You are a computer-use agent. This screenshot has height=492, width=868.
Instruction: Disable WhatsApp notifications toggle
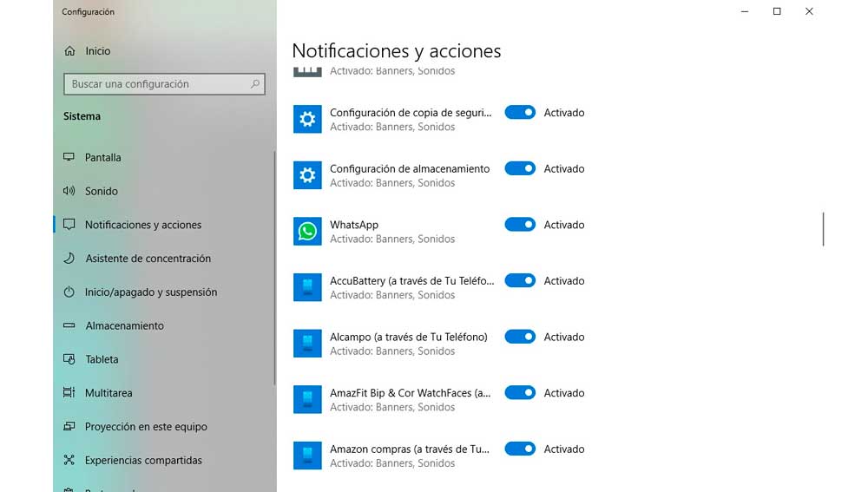520,225
